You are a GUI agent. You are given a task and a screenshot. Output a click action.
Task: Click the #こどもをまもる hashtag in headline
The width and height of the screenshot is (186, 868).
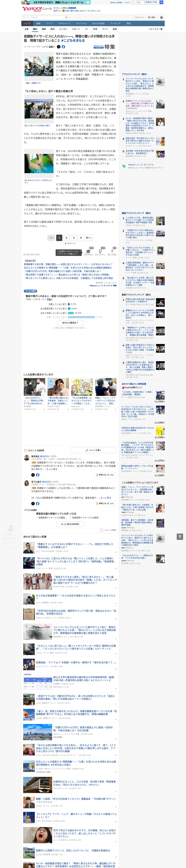click(73, 41)
